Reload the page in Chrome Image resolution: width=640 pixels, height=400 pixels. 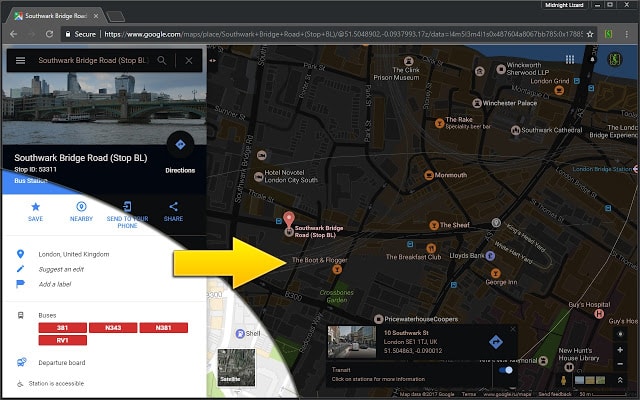pos(49,34)
